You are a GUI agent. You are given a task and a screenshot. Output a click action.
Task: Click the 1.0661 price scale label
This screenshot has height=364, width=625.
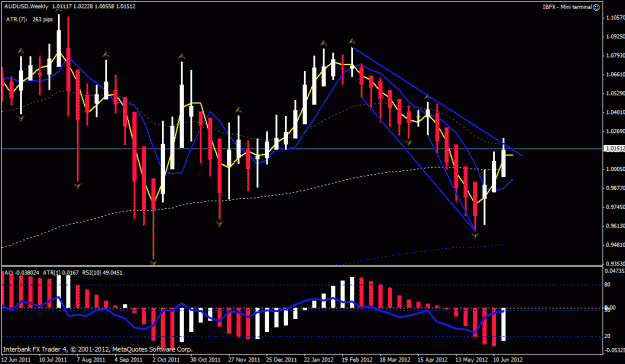(x=614, y=74)
